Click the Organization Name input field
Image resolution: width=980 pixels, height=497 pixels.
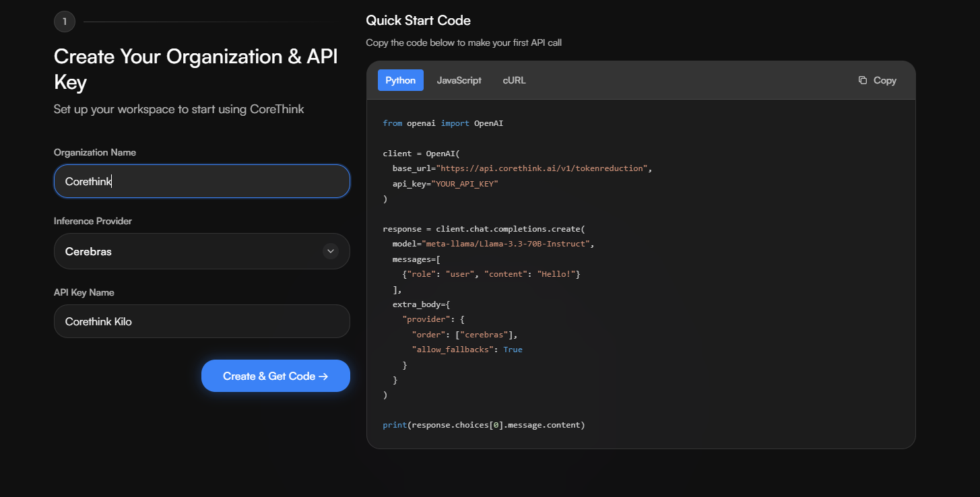tap(202, 181)
